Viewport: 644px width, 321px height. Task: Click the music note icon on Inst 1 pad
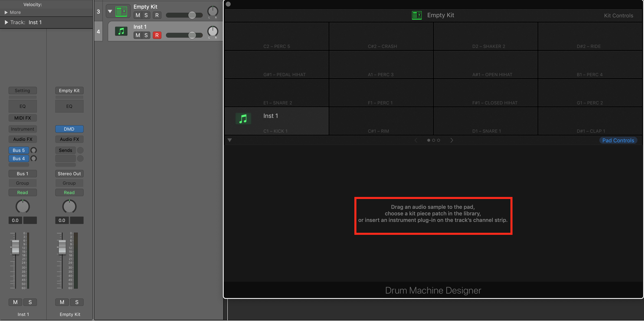(x=243, y=119)
